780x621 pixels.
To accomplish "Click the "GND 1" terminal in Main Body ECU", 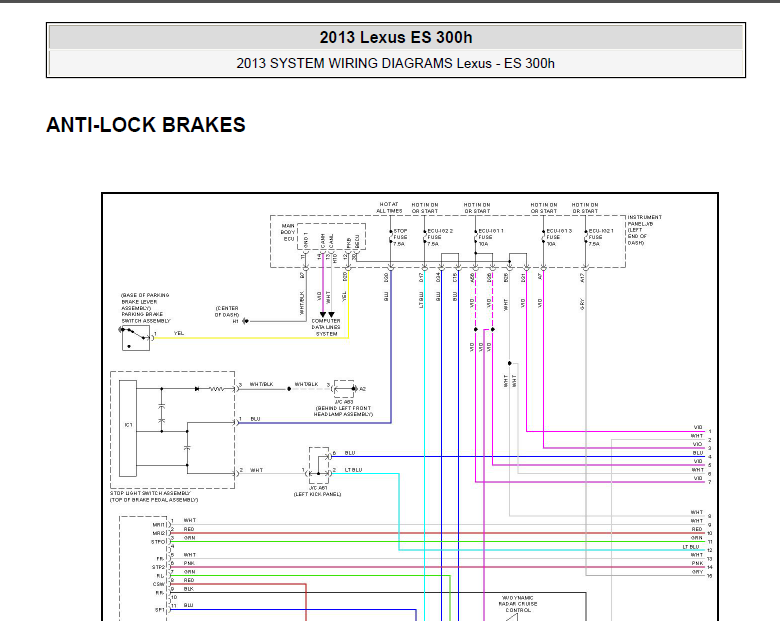I will 306,240.
